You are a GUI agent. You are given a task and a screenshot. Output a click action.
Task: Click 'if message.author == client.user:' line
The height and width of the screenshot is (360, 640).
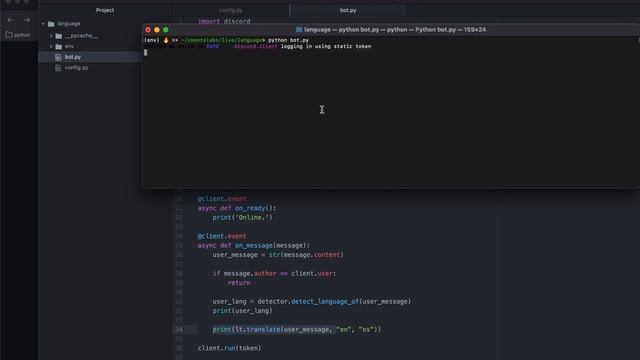click(274, 273)
